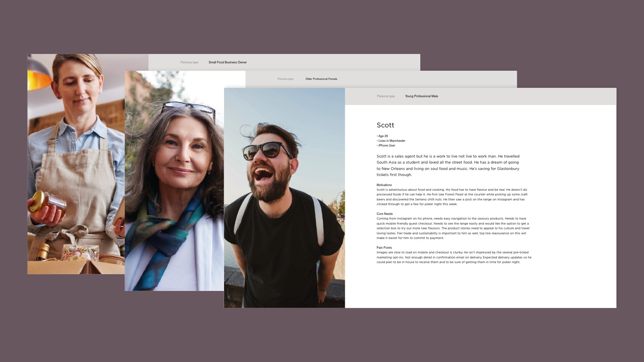The image size is (644, 362).
Task: Click the iPhone User bullet
Action: 386,145
